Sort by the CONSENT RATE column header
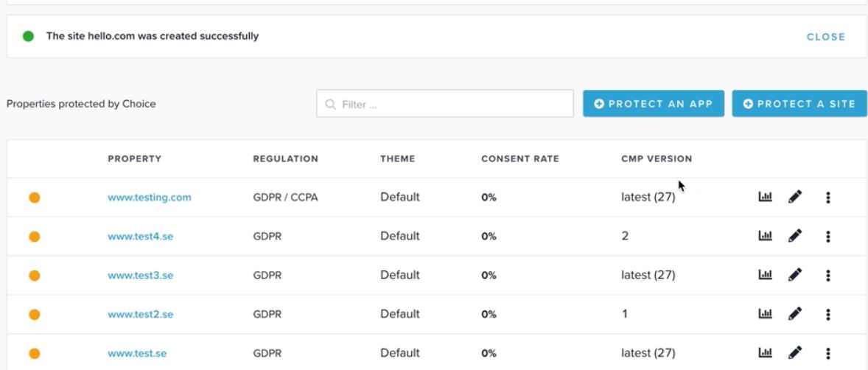Image resolution: width=868 pixels, height=370 pixels. [519, 158]
